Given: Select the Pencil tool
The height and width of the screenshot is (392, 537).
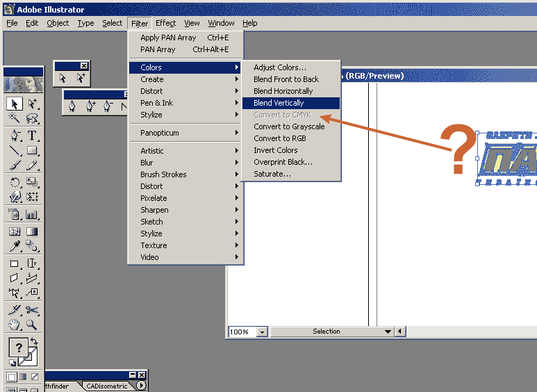Looking at the screenshot, I should click(x=32, y=165).
